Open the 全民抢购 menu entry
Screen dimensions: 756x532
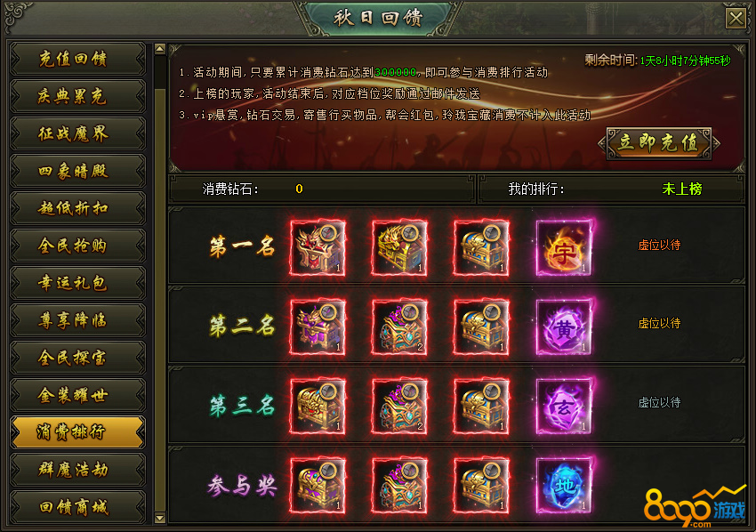(77, 246)
